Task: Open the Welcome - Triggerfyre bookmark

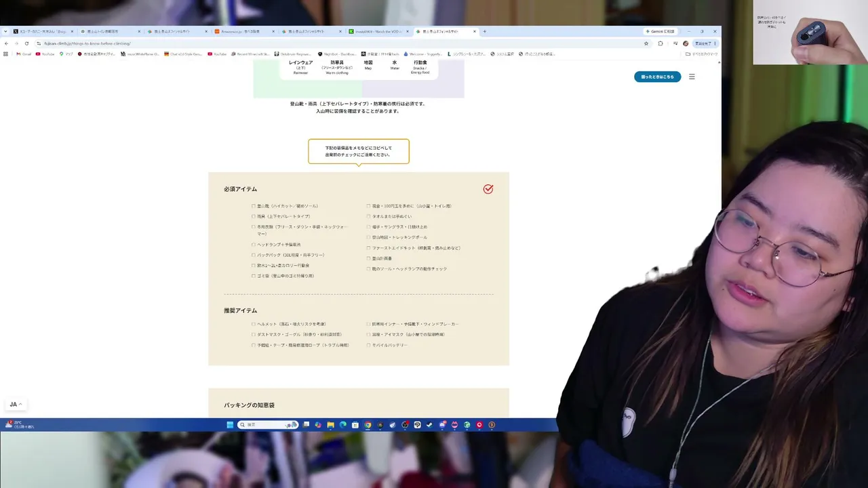Action: coord(424,54)
